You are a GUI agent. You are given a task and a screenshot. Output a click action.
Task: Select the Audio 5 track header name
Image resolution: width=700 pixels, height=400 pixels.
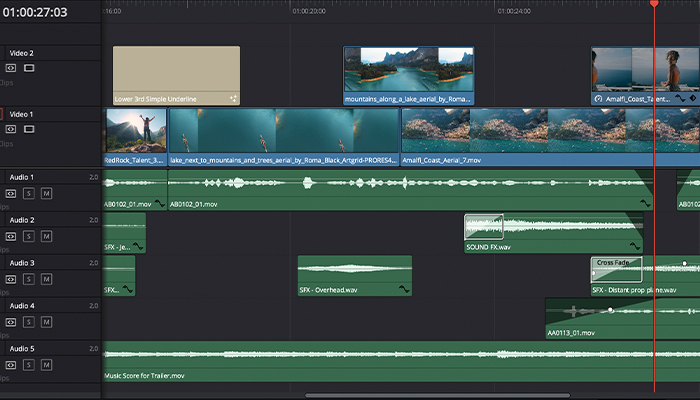tap(22, 349)
